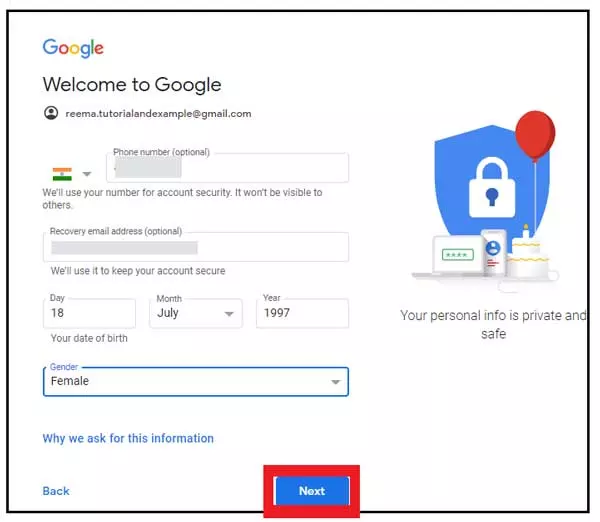The image size is (600, 522).
Task: Click the account avatar icon beside email
Action: tap(51, 113)
